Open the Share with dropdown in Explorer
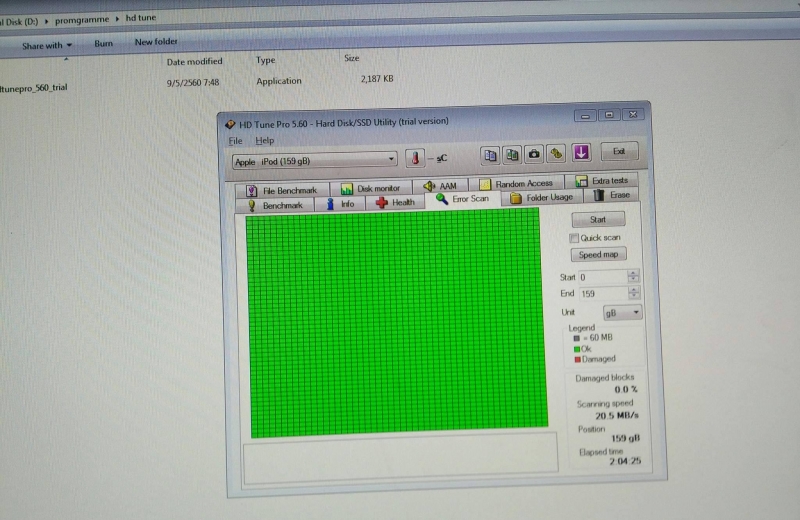Image resolution: width=800 pixels, height=520 pixels. pyautogui.click(x=47, y=45)
